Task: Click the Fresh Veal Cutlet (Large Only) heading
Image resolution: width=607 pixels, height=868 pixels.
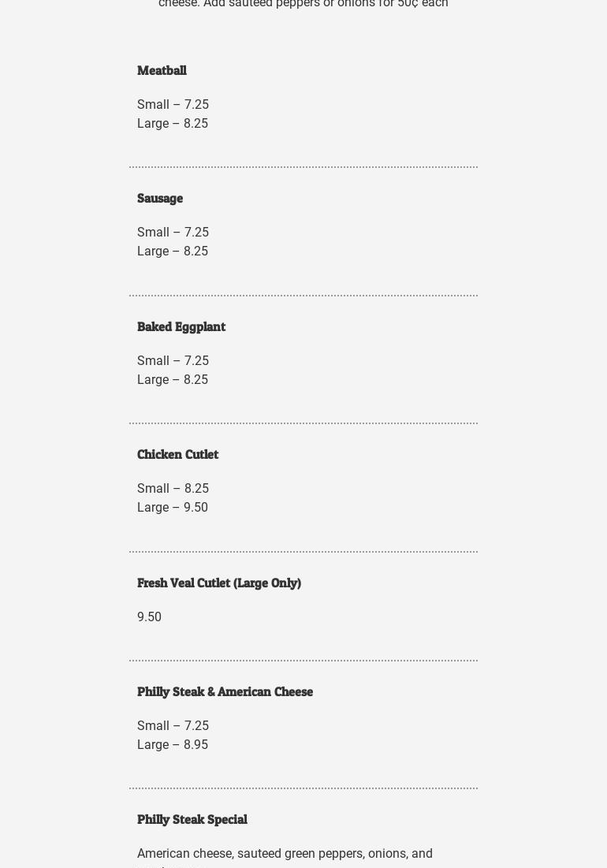Action: point(219,583)
